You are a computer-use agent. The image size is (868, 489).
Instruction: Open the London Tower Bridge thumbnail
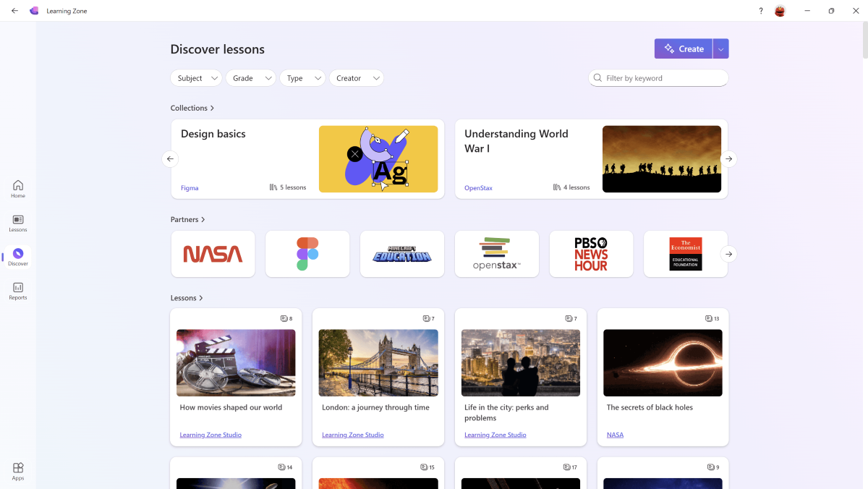tap(378, 362)
